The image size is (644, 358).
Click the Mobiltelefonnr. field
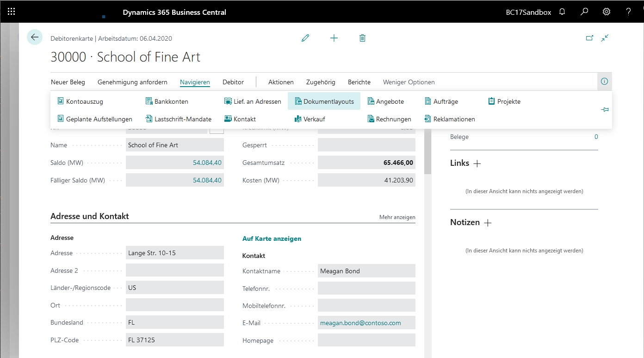[366, 306]
